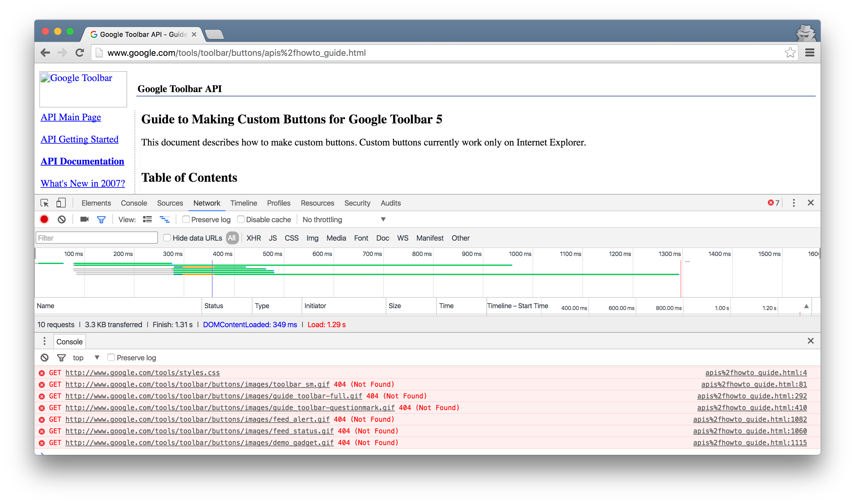
Task: Click the incognito avatar icon
Action: [806, 33]
